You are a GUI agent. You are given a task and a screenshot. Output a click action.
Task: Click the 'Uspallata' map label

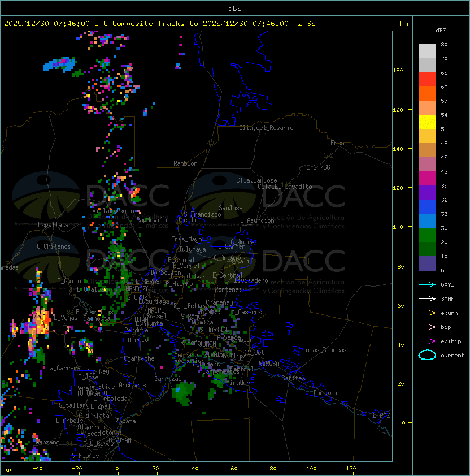53,225
